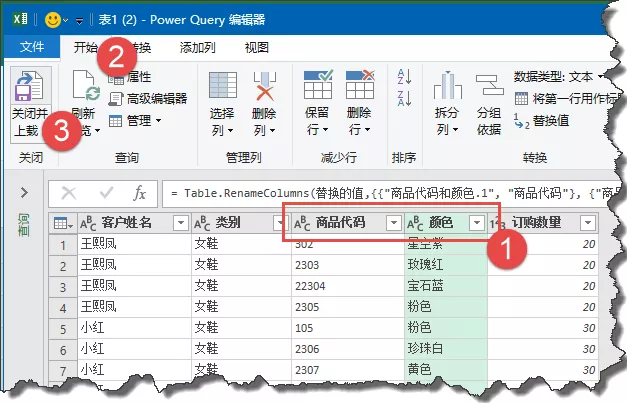
Task: Click the 删除行 icon
Action: (360, 84)
